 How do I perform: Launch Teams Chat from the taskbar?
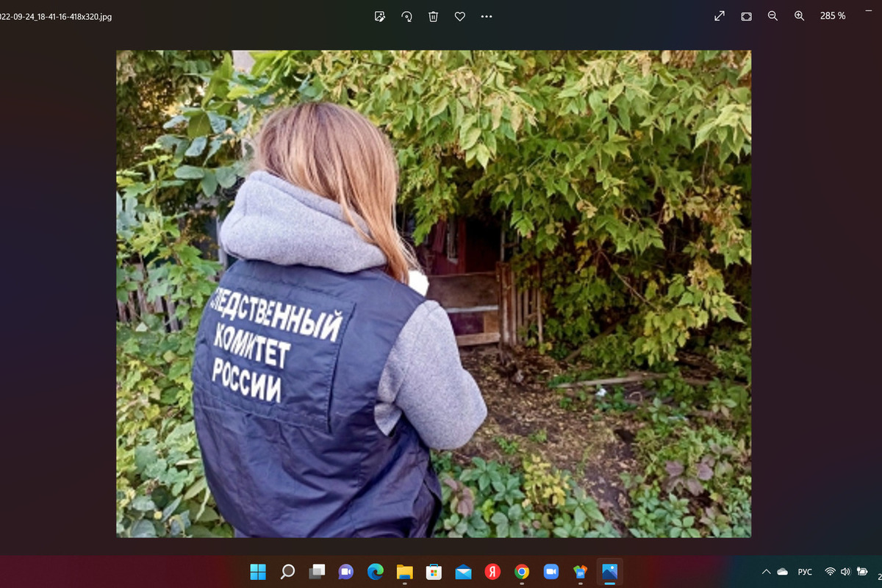point(346,571)
